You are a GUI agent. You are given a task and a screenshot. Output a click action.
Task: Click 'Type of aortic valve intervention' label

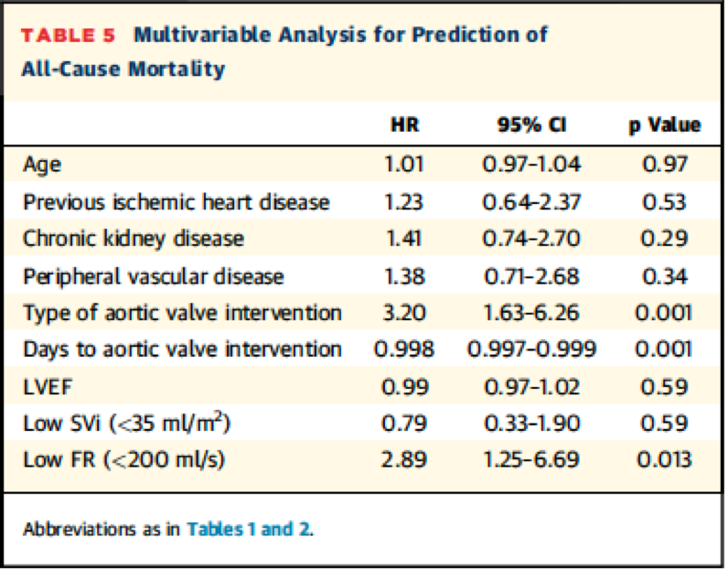pyautogui.click(x=183, y=312)
